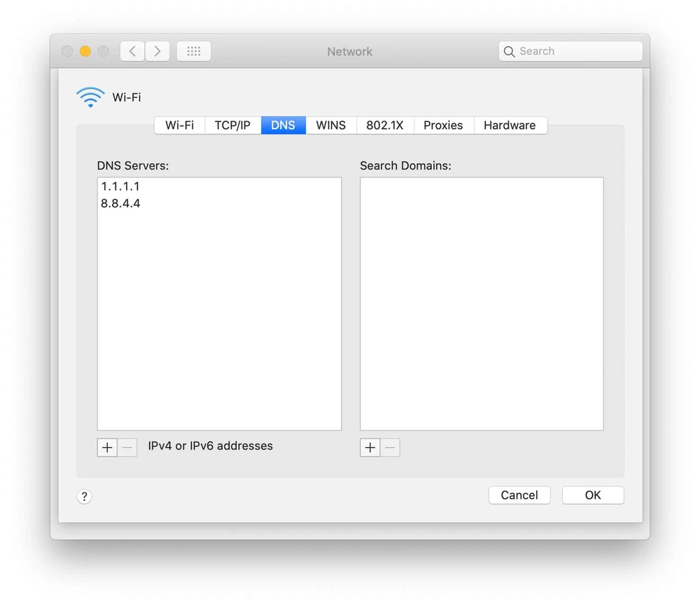This screenshot has height=606, width=700.
Task: Select the 8.8.4.4 DNS server entry
Action: click(120, 203)
